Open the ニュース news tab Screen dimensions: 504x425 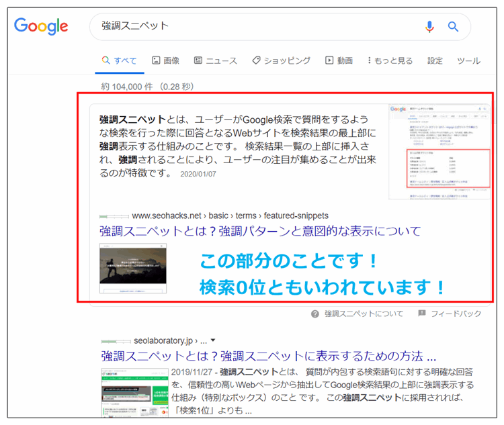tap(215, 60)
